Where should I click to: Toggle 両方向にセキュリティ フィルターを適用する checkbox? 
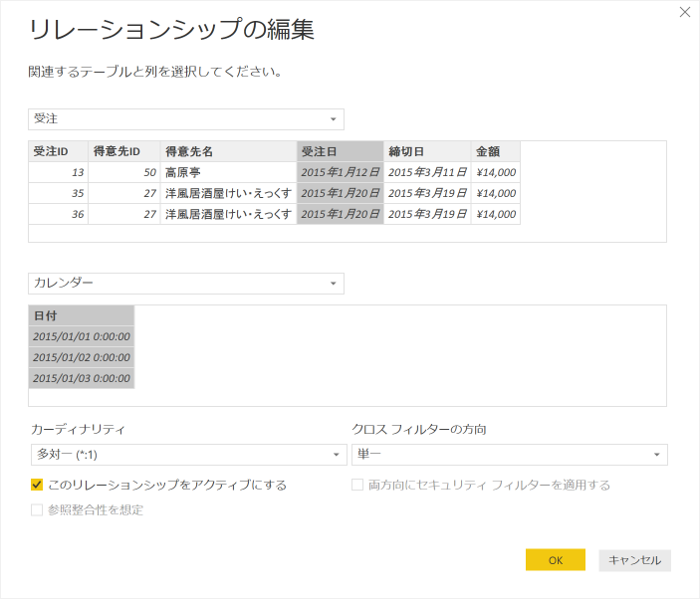pyautogui.click(x=357, y=485)
